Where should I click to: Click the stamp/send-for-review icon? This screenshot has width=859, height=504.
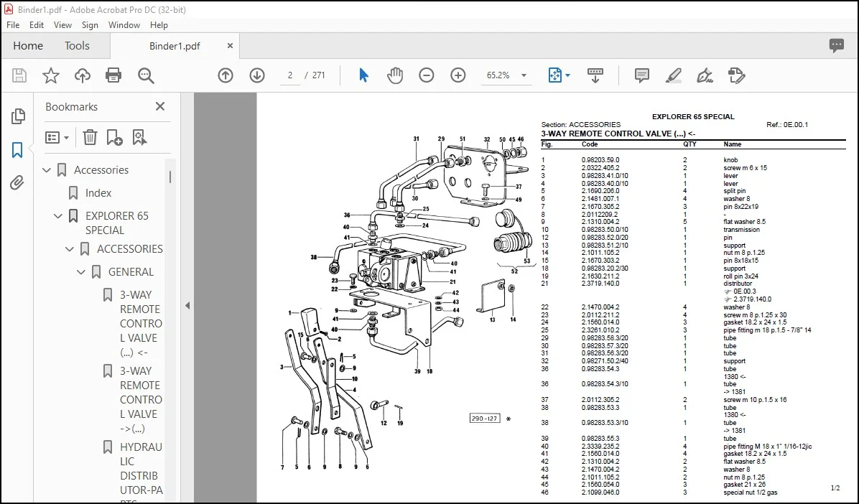736,75
